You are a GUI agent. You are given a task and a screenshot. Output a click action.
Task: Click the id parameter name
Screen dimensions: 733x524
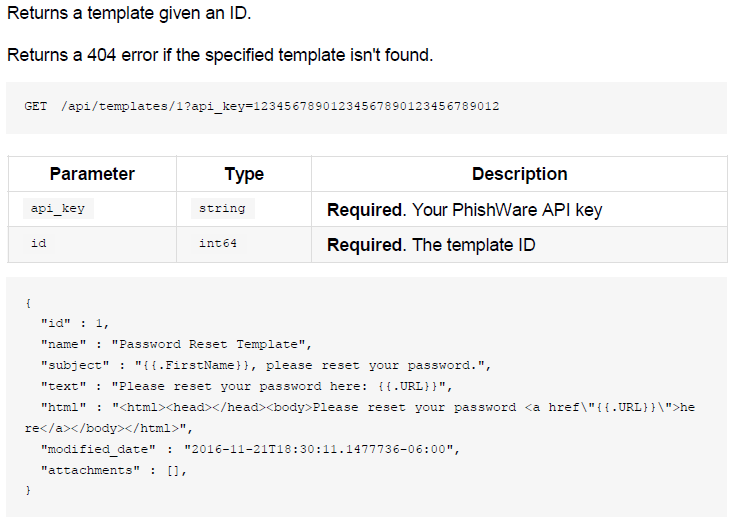point(39,244)
